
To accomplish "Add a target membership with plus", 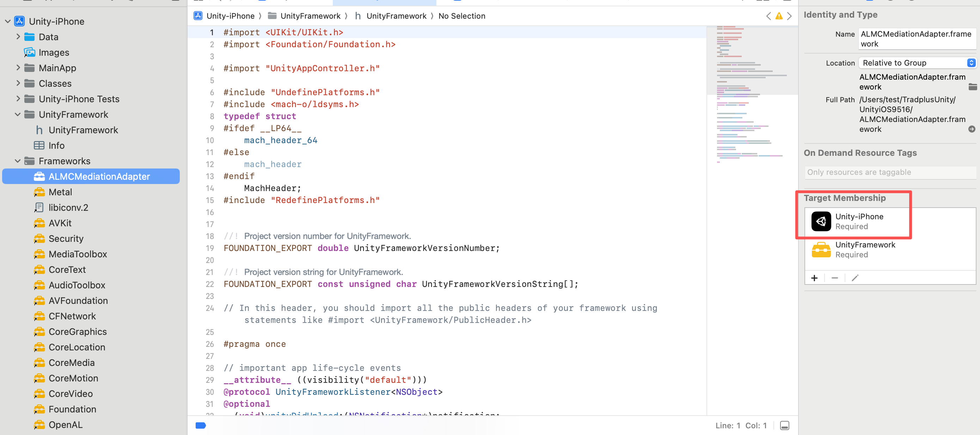I will pyautogui.click(x=814, y=278).
